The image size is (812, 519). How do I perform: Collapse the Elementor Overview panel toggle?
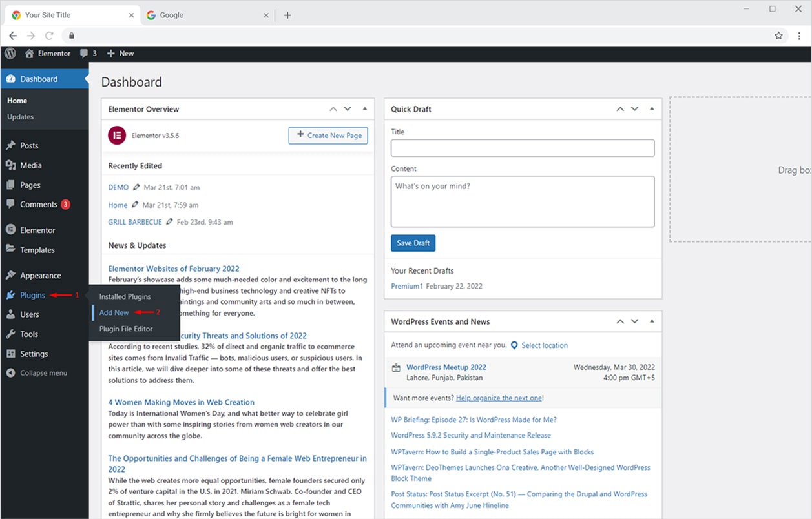tap(364, 109)
